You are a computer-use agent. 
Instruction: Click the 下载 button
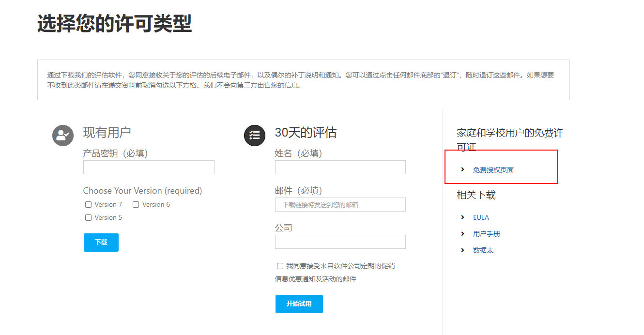point(101,243)
